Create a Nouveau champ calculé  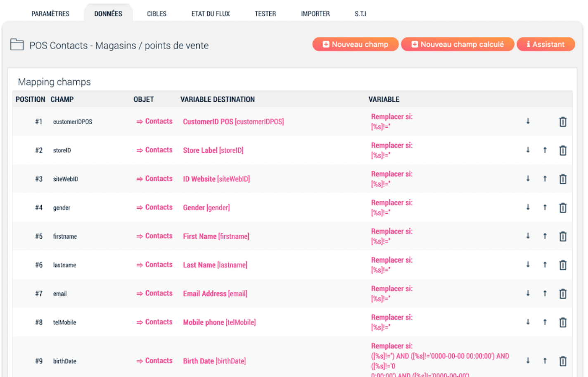point(458,44)
